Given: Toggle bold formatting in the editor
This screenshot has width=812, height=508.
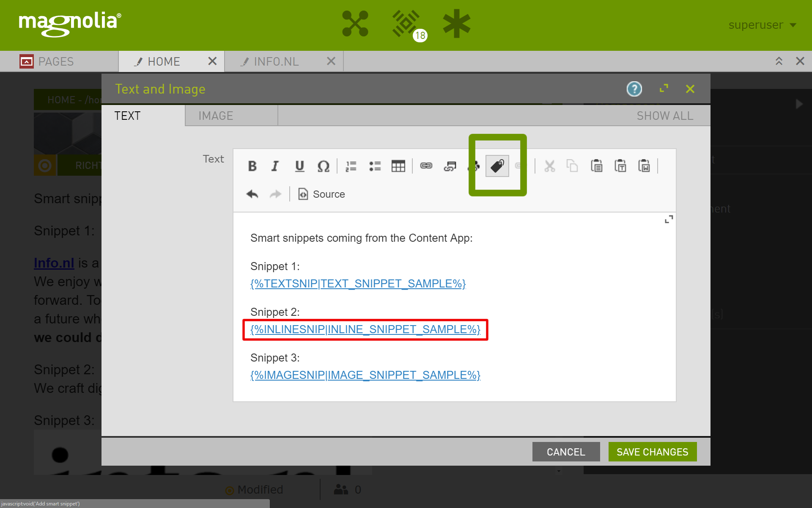Looking at the screenshot, I should tap(252, 166).
